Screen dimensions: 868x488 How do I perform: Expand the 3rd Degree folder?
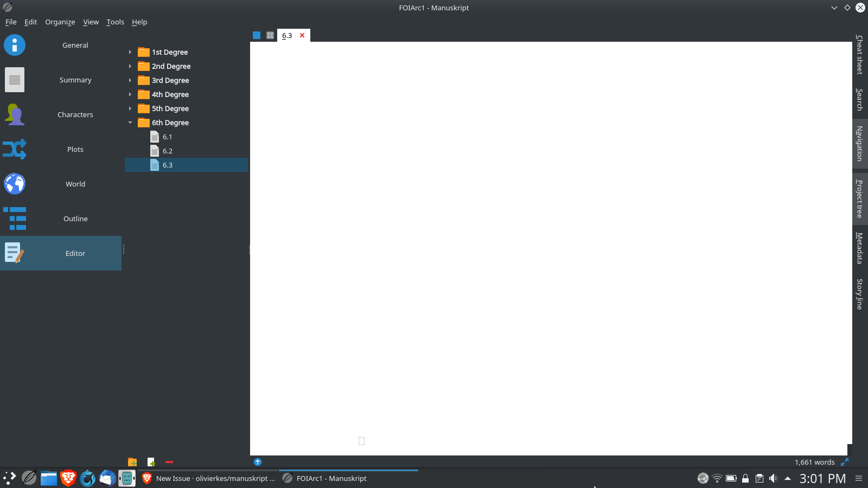click(130, 80)
